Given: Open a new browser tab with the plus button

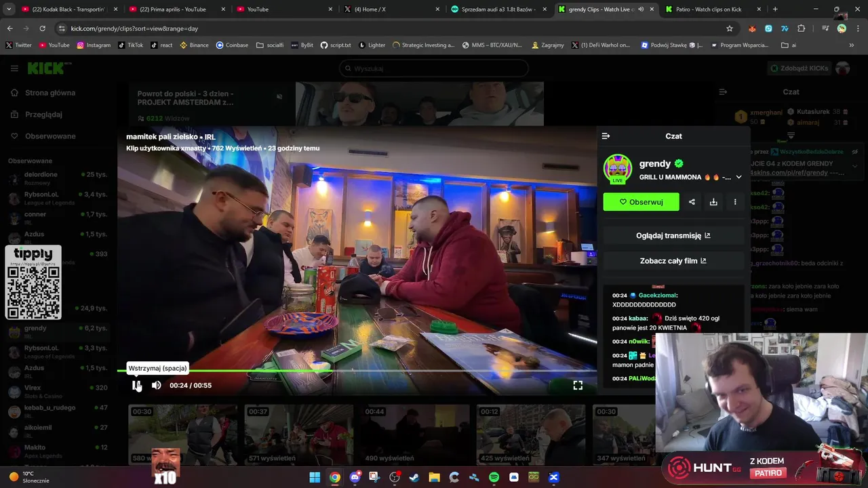Looking at the screenshot, I should (x=775, y=9).
